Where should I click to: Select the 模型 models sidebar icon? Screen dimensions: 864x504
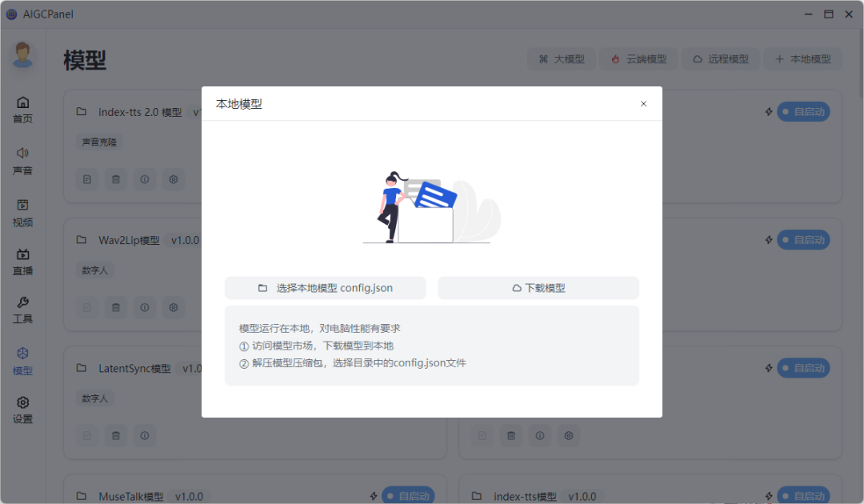tap(22, 359)
